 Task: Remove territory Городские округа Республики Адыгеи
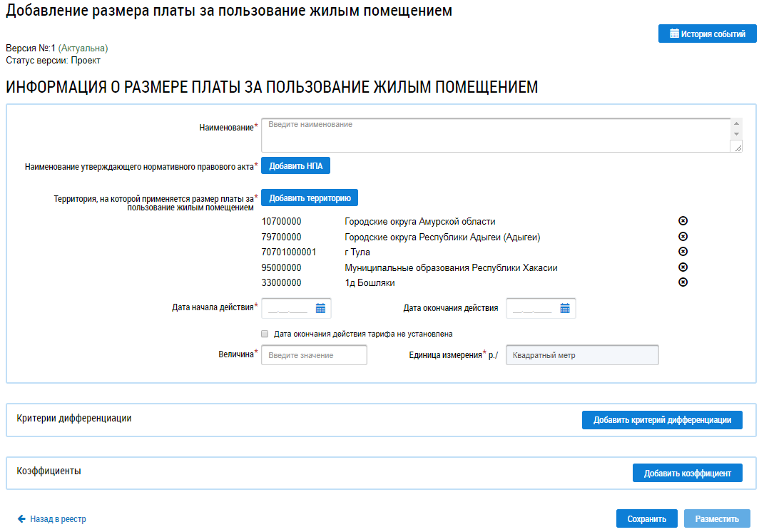[683, 237]
